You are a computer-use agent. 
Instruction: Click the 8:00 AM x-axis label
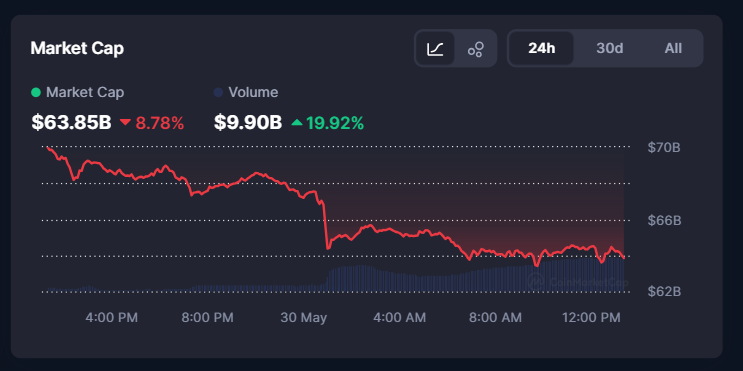point(495,317)
